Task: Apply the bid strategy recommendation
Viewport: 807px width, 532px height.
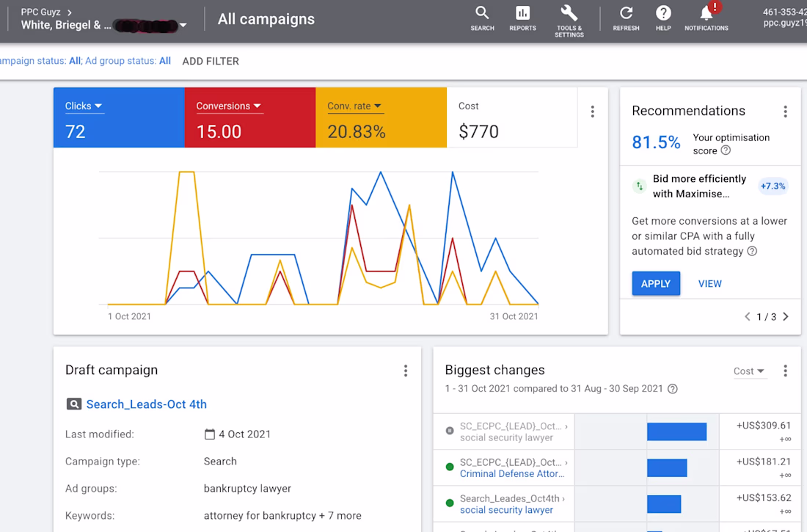Action: (x=656, y=284)
